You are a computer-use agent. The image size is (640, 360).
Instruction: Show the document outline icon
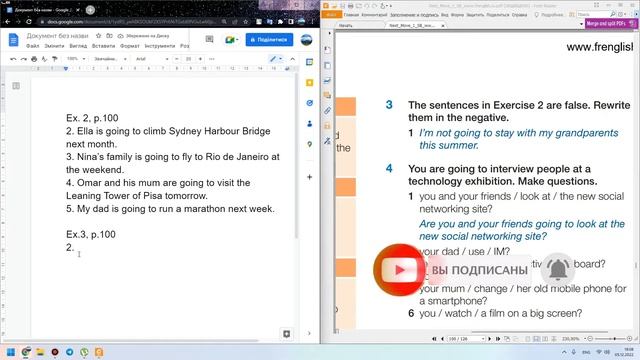tap(16, 86)
